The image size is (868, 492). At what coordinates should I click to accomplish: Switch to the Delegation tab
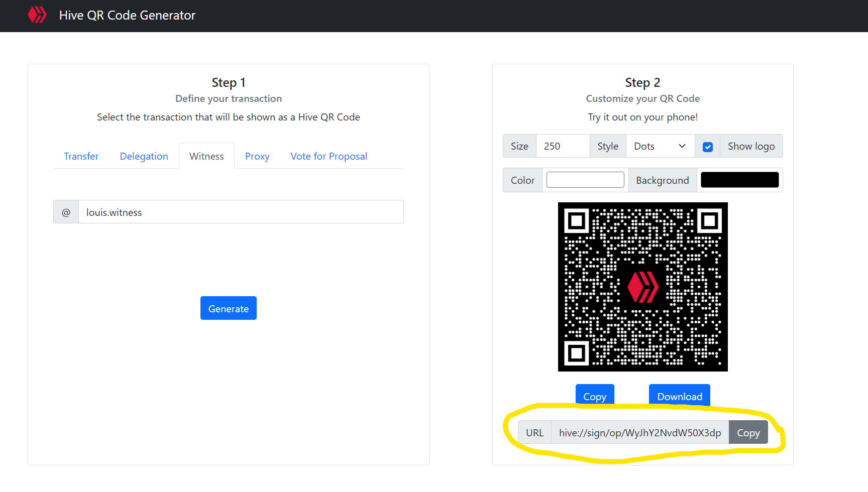coord(144,156)
